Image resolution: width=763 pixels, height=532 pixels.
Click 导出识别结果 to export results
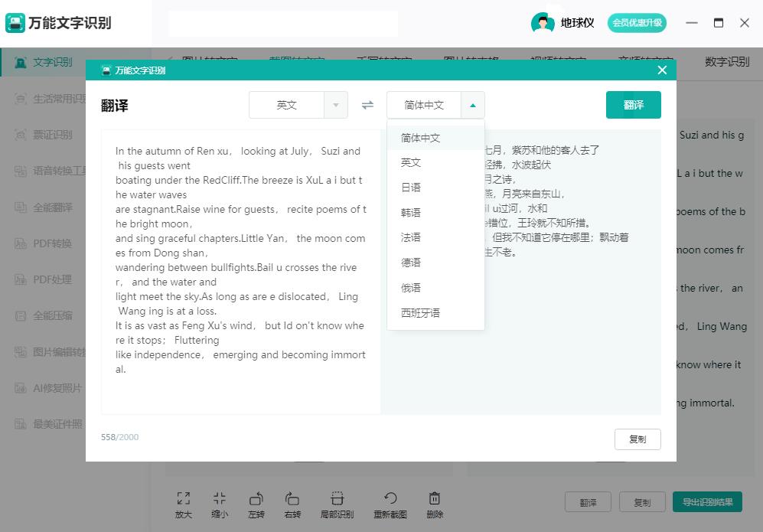(706, 501)
